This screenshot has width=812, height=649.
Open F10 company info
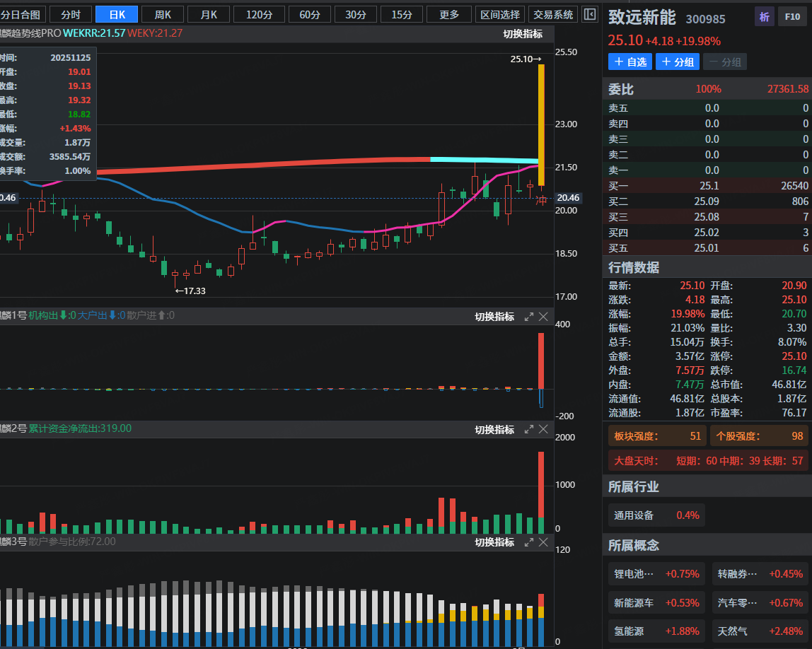[x=790, y=17]
